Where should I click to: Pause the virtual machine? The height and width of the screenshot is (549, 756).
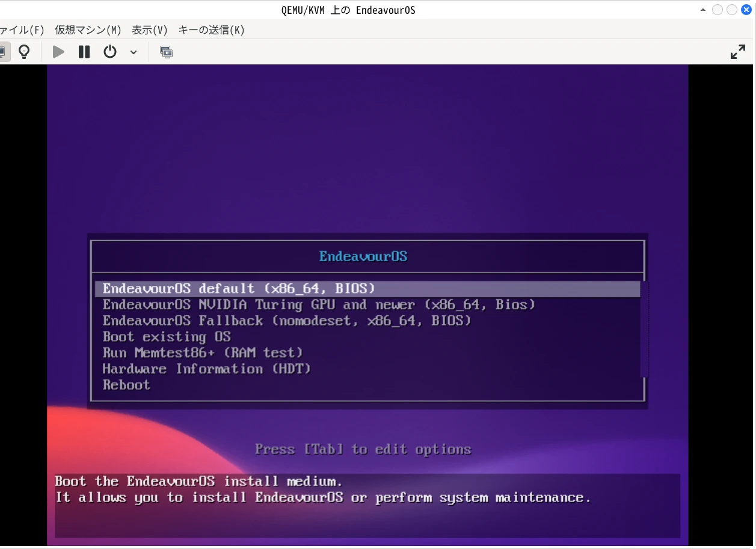coord(84,52)
